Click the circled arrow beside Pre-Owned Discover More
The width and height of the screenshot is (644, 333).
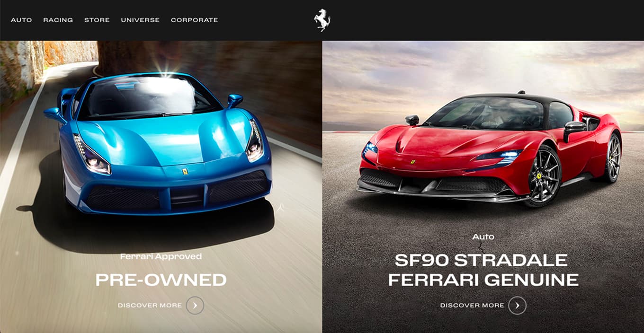195,306
